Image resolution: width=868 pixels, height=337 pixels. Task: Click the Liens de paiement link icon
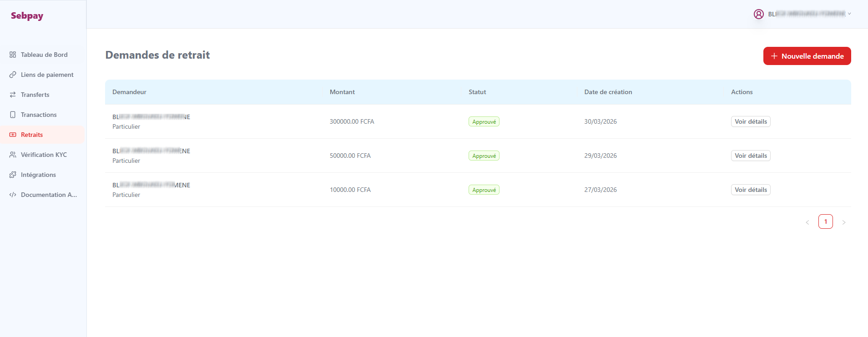click(13, 75)
